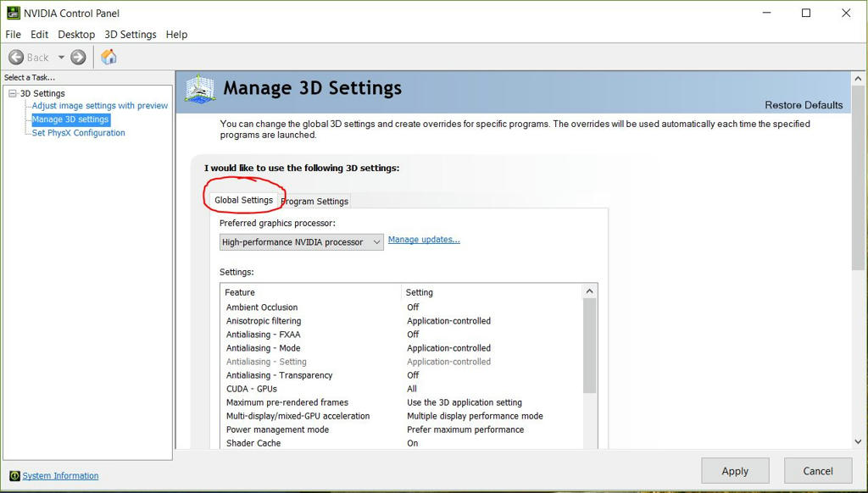Click the NVIDIA Control Panel title icon
This screenshot has width=868, height=493.
(13, 13)
